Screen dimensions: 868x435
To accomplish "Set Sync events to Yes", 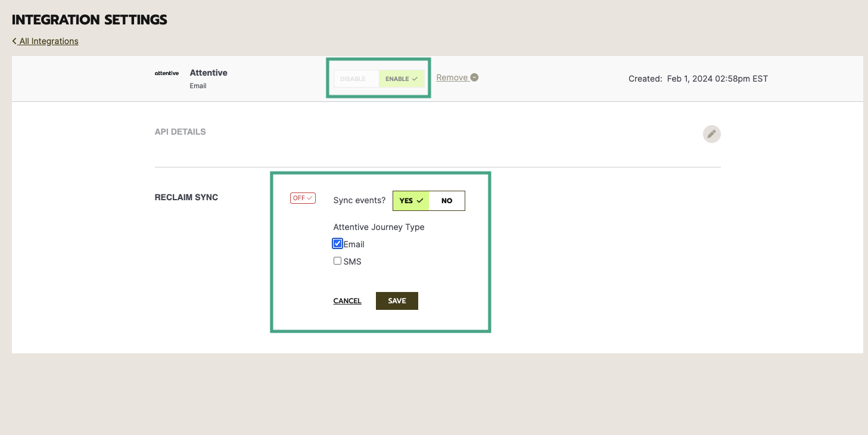I will click(411, 201).
